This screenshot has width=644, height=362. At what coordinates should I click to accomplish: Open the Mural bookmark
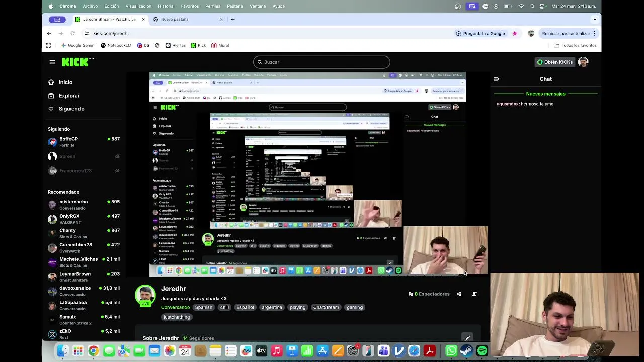pos(220,45)
